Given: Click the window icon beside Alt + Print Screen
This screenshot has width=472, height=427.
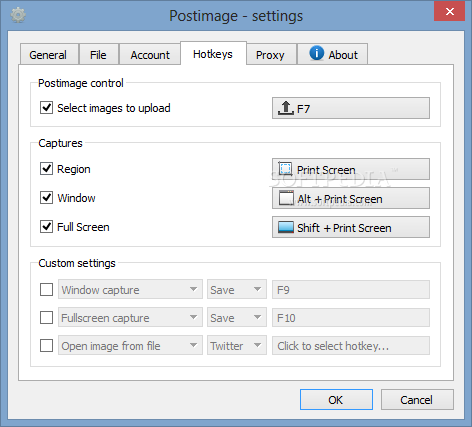Looking at the screenshot, I should (286, 198).
